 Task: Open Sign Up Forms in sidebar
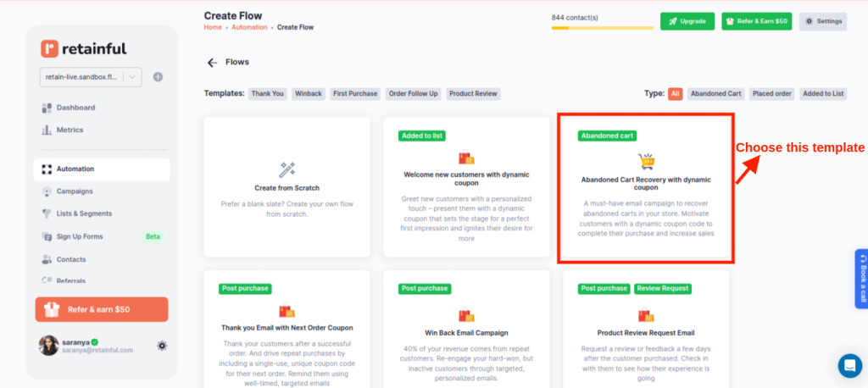tap(80, 237)
